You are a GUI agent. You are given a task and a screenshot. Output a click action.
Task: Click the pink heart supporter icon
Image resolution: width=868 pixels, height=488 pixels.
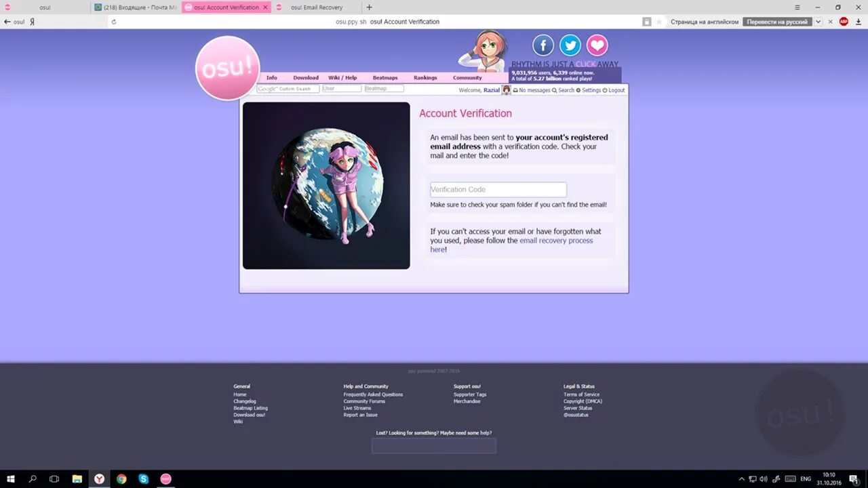[x=597, y=45]
